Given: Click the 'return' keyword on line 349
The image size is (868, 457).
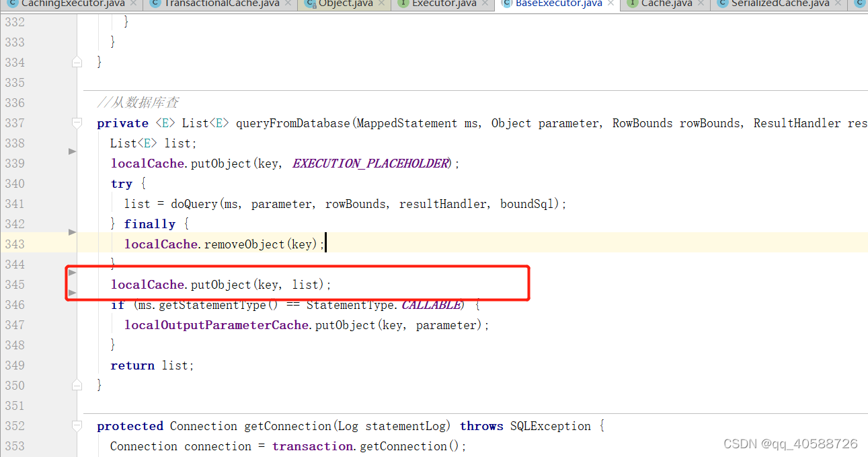Looking at the screenshot, I should 132,365.
